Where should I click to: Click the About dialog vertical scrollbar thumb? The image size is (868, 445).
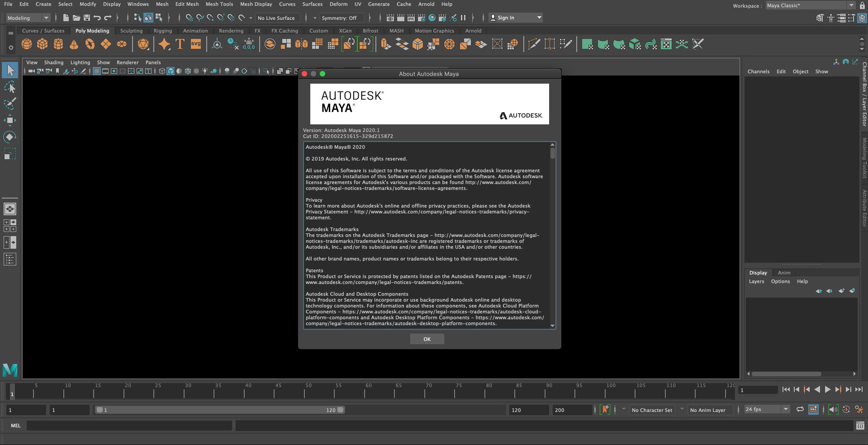[x=552, y=153]
